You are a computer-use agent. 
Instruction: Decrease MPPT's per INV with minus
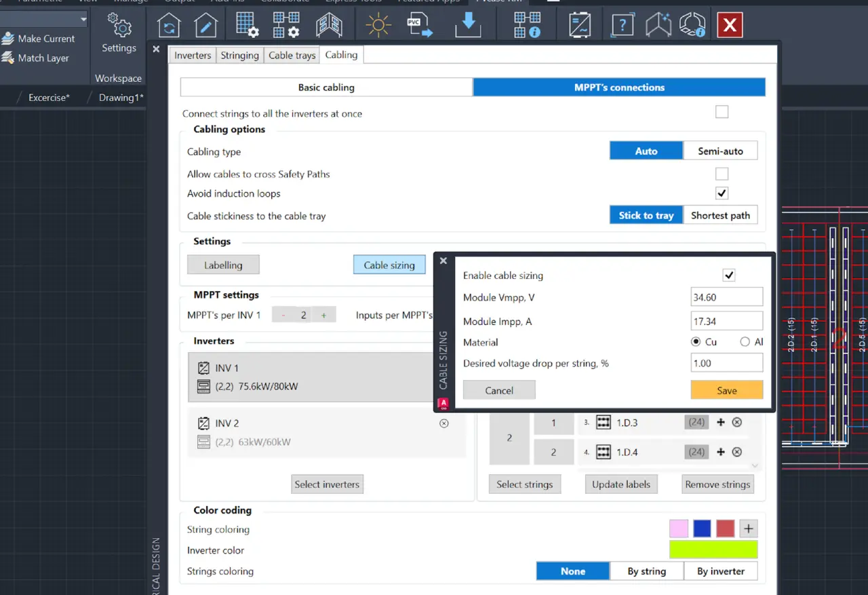(x=283, y=315)
